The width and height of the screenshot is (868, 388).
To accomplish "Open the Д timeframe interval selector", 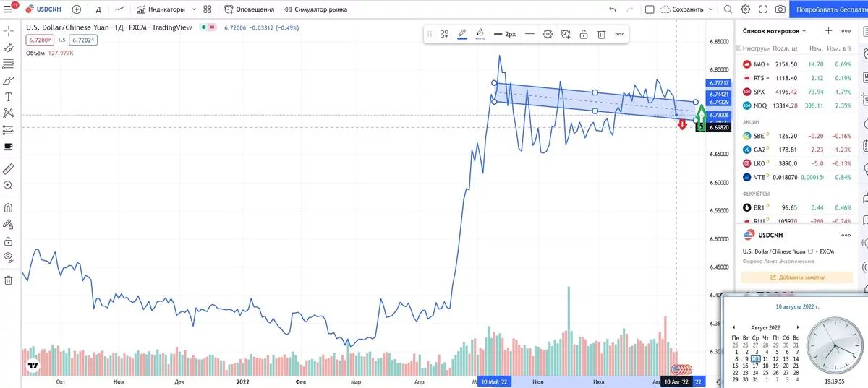I will click(98, 9).
